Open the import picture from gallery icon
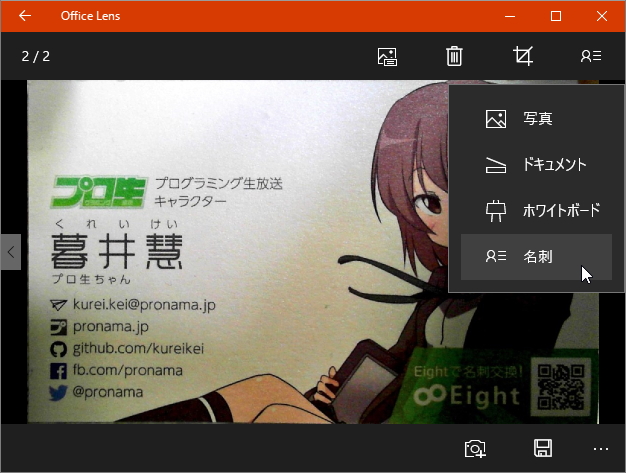Screen dimensions: 626x473 click(x=387, y=56)
